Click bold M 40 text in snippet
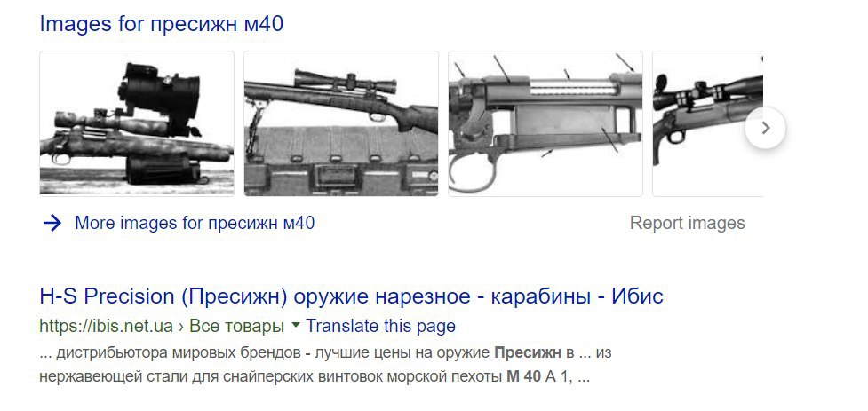This screenshot has width=868, height=411. click(523, 378)
